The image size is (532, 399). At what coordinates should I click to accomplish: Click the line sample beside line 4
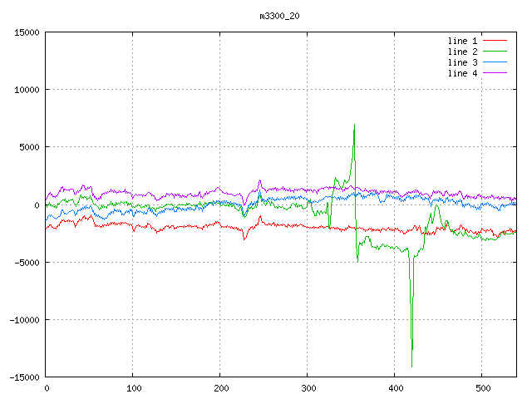495,73
